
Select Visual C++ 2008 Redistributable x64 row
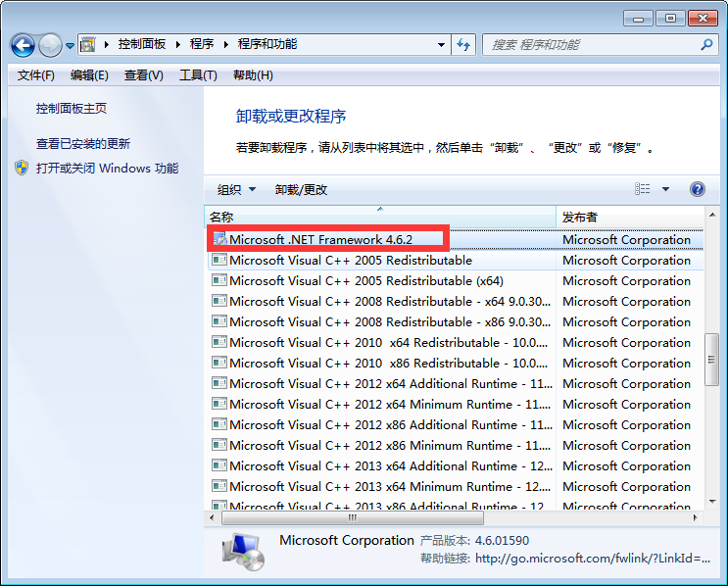(x=455, y=302)
